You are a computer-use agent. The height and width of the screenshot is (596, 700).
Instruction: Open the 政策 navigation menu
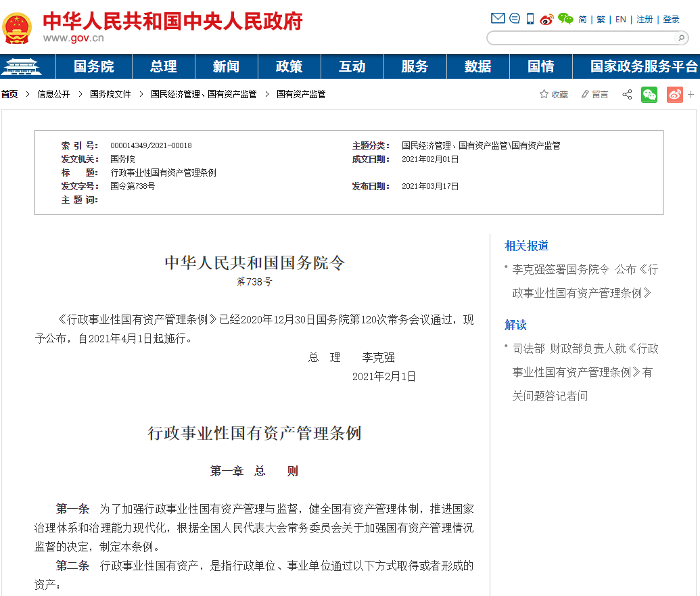(x=289, y=67)
